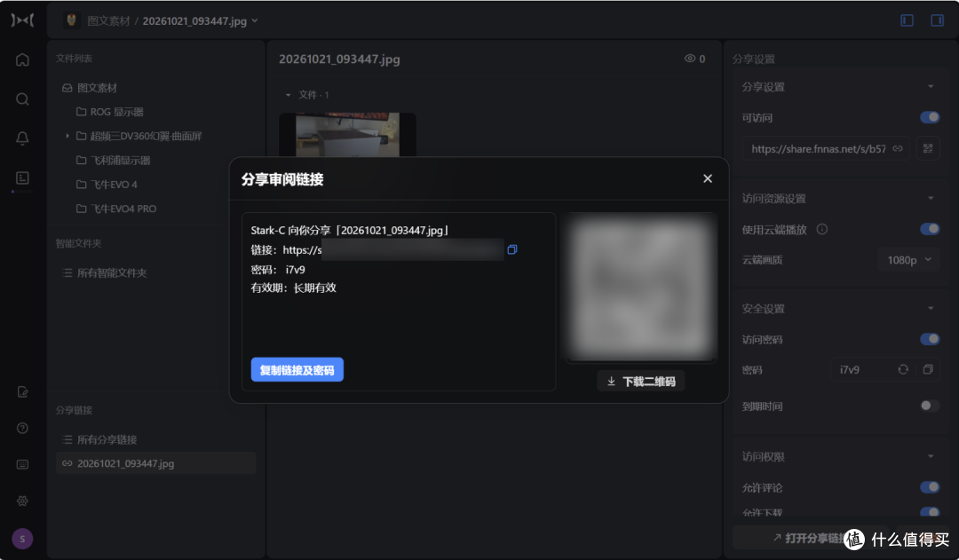Open the purple S user avatar
Viewport: 959px width, 560px height.
(x=22, y=539)
